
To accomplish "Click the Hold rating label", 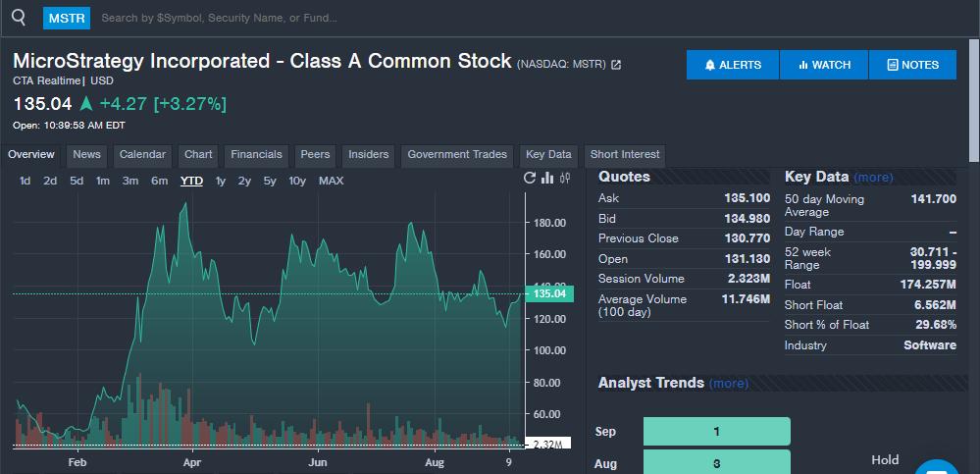I will (x=885, y=460).
